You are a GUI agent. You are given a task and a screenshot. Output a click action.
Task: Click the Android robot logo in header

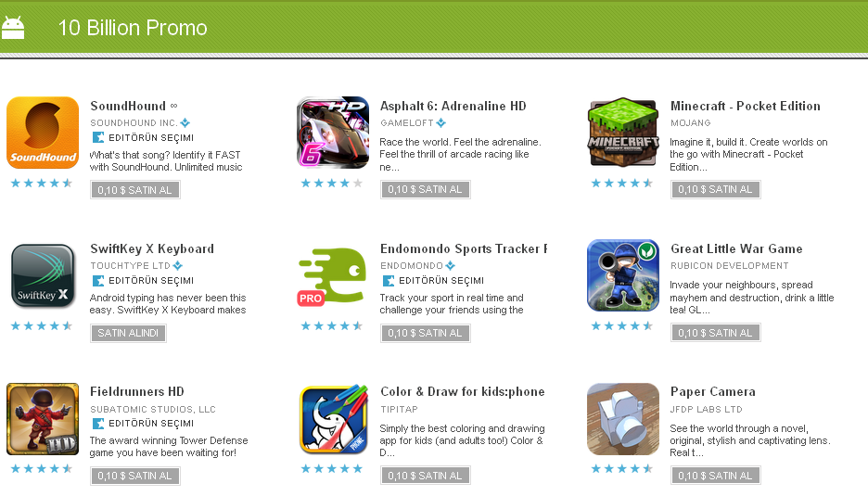click(x=13, y=28)
